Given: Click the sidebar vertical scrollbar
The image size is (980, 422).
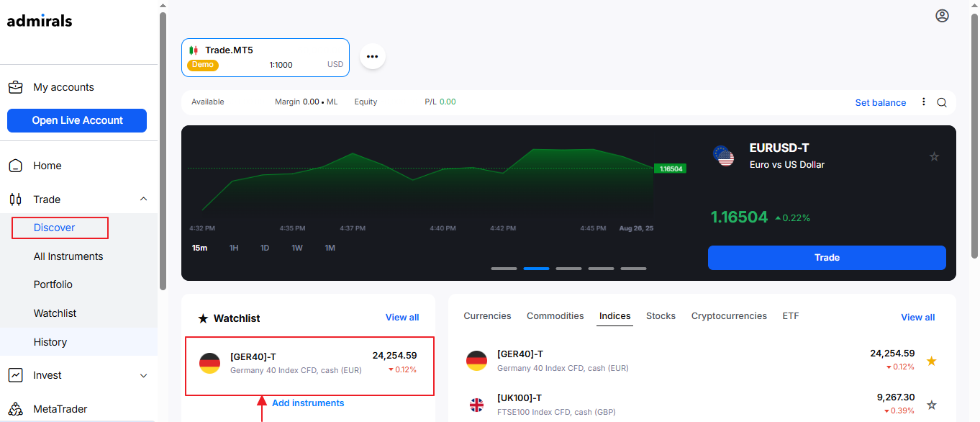Looking at the screenshot, I should 163,151.
